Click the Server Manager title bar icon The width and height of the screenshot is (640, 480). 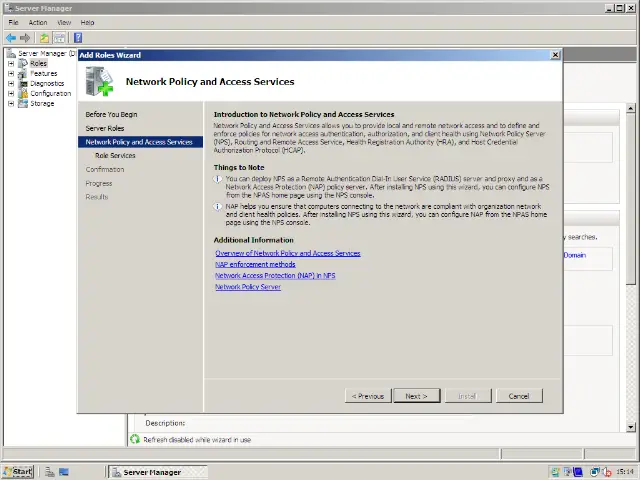(x=7, y=8)
